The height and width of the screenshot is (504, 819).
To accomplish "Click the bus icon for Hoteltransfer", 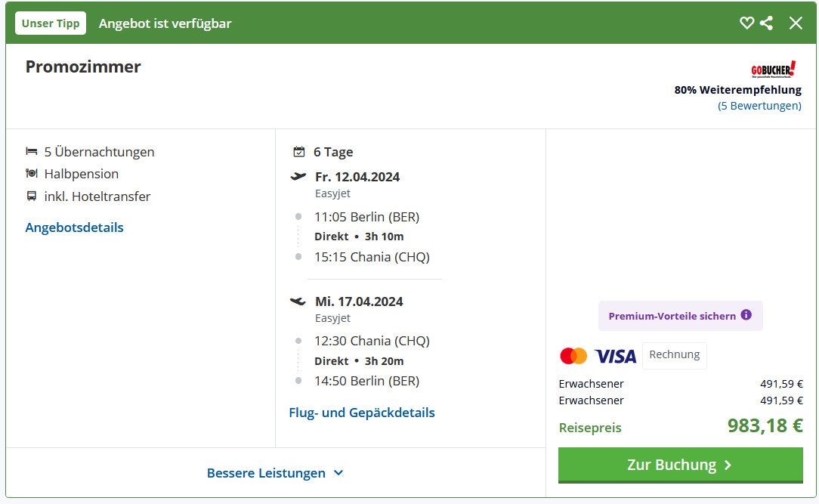I will (x=32, y=196).
